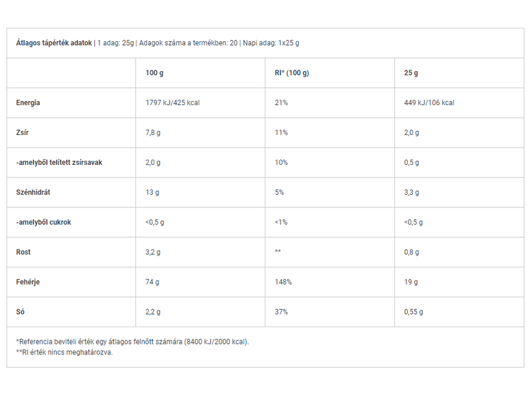
Task: Click the "0,55 g" salt value
Action: click(414, 312)
